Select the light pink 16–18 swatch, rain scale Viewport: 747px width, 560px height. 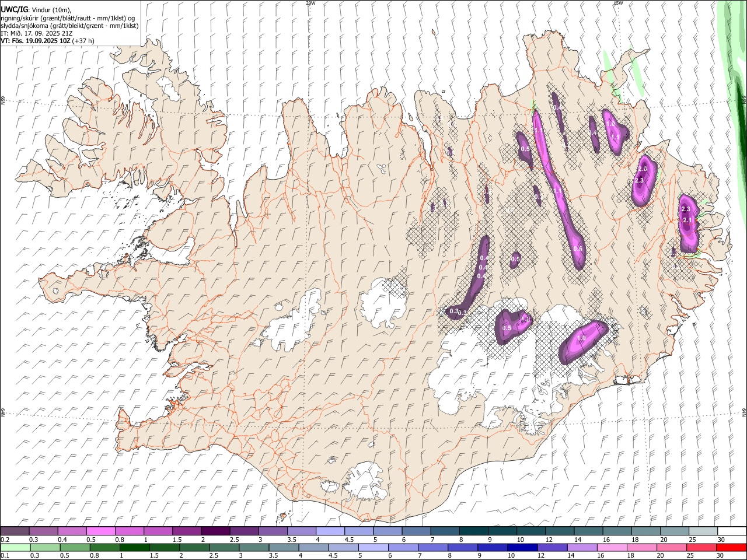[x=611, y=547]
